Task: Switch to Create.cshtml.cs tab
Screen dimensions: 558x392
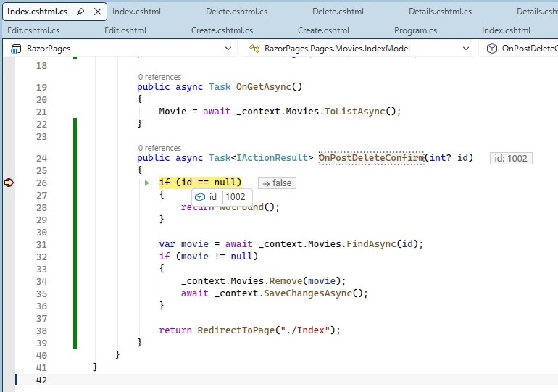Action: click(222, 30)
